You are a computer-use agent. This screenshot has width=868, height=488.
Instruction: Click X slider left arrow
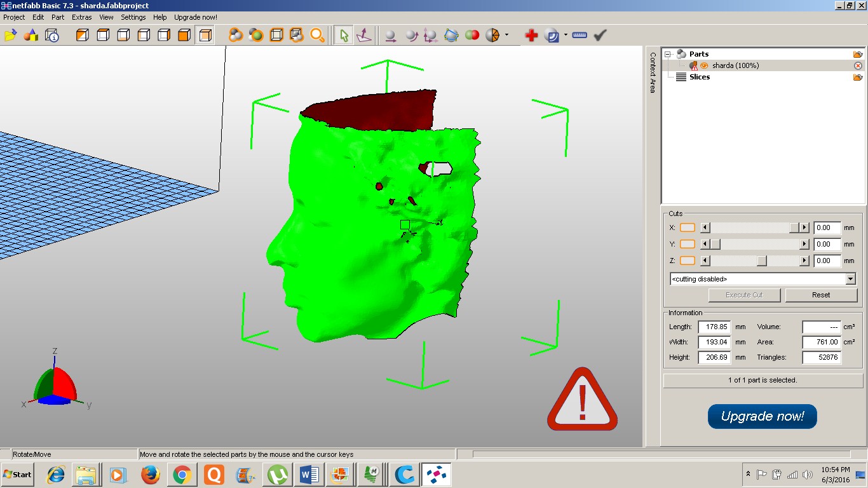pyautogui.click(x=705, y=227)
